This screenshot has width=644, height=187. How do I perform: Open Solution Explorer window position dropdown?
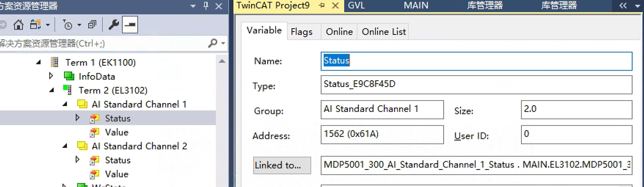click(x=192, y=6)
